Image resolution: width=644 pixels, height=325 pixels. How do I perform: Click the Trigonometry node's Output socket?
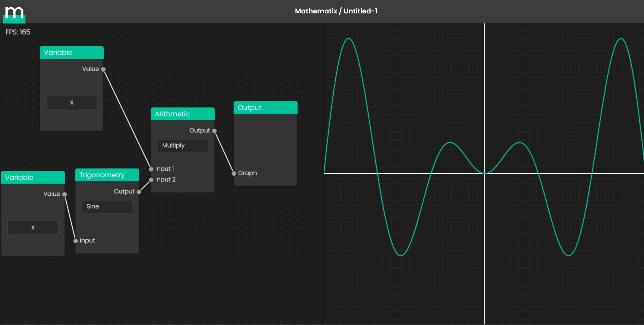[139, 192]
